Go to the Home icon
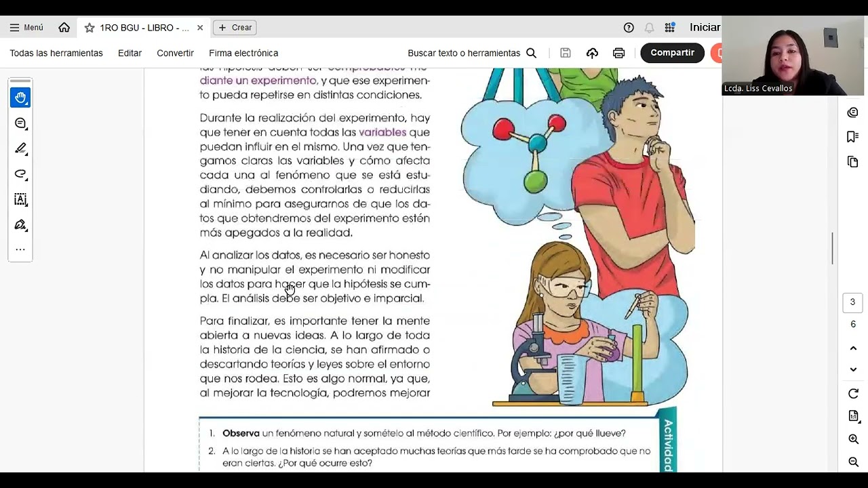Image resolution: width=868 pixels, height=488 pixels. [64, 28]
